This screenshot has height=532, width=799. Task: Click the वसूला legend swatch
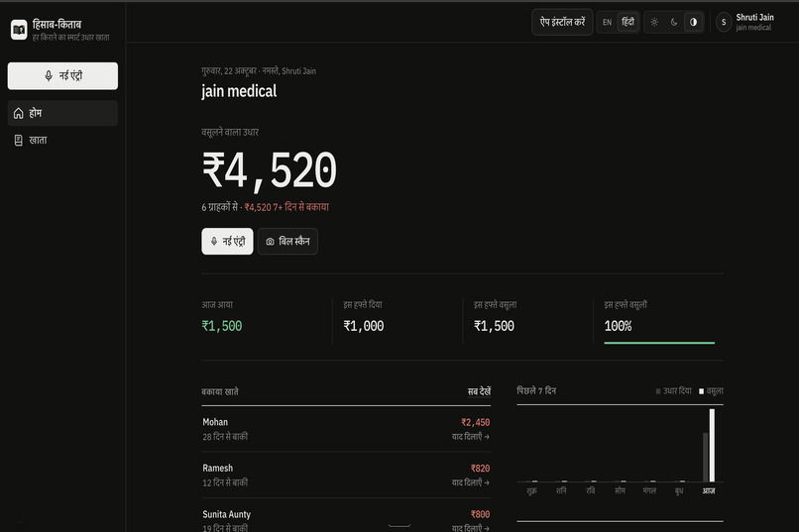click(x=701, y=391)
